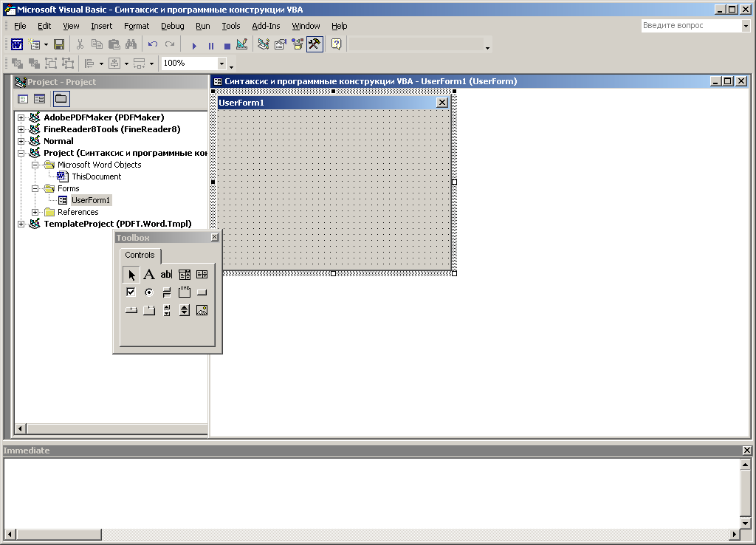Click the View Microsoft Word icon
Viewport: 756px width, 545px height.
17,45
